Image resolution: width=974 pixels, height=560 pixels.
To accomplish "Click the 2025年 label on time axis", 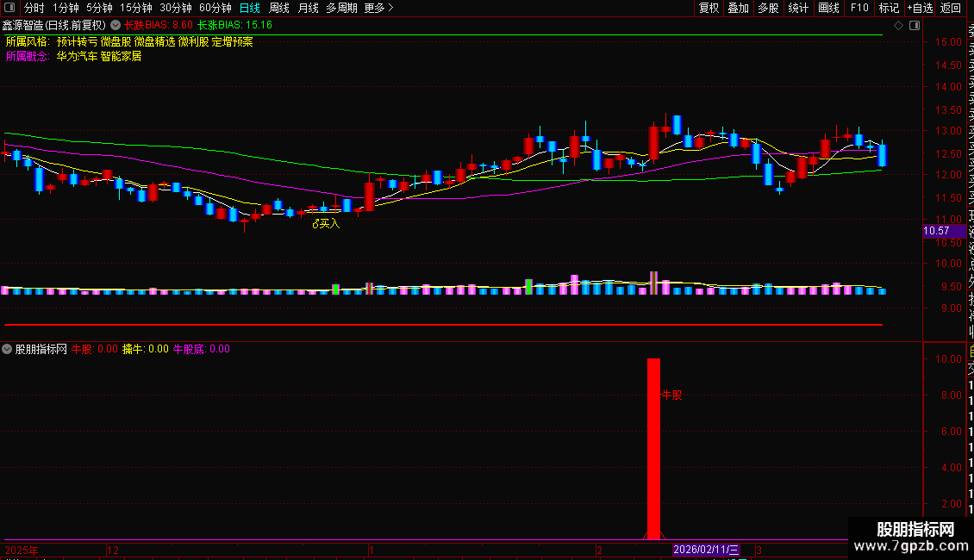I will point(22,551).
